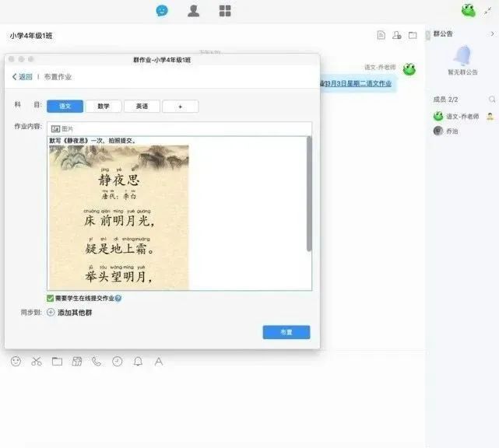This screenshot has height=448, width=499.
Task: Open send file folder icon in chat toolbar
Action: point(57,362)
